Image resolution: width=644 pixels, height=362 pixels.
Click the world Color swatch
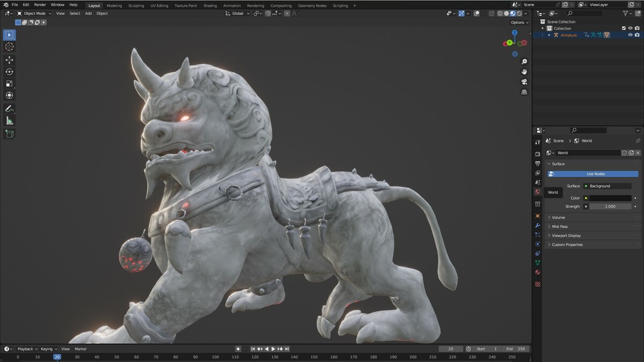[610, 198]
